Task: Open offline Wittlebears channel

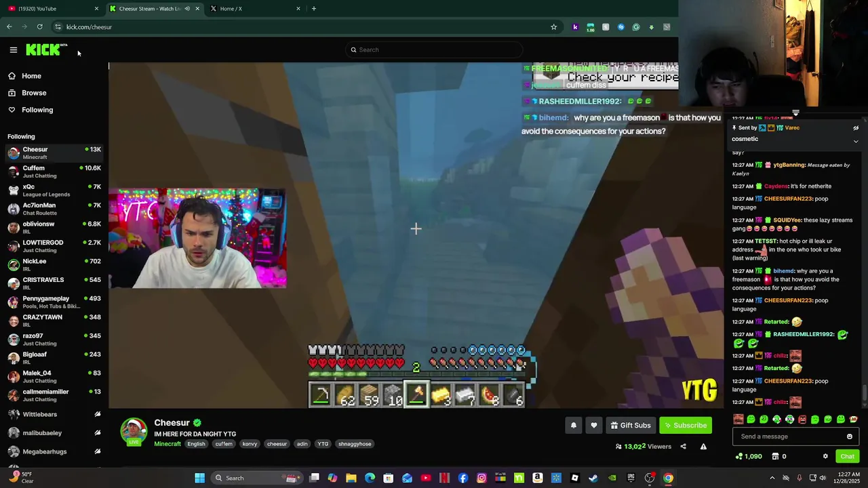Action: (54, 414)
